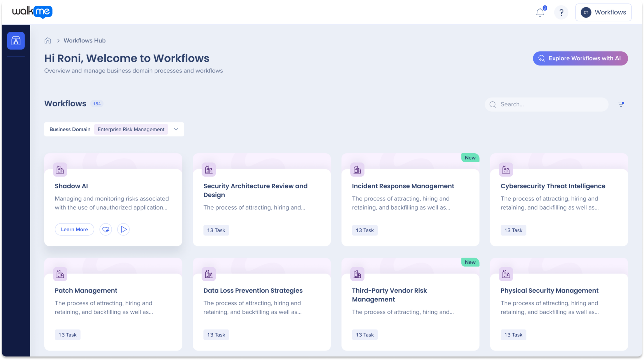644x360 pixels.
Task: Click the notifications bell with 9 alerts
Action: [540, 12]
